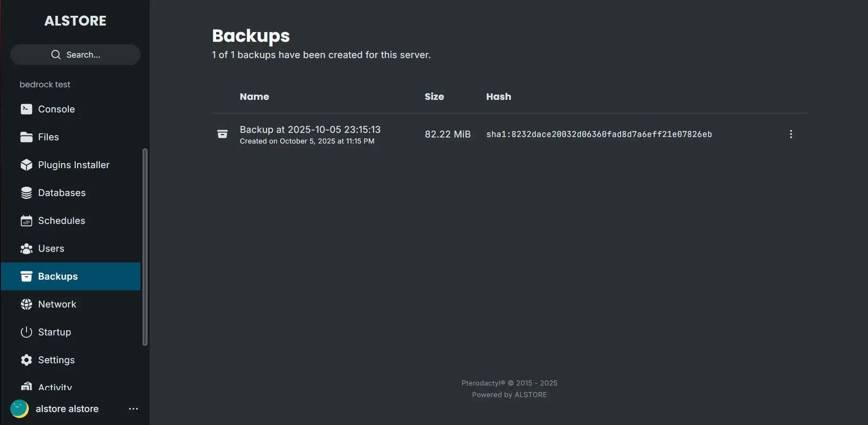Switch to the Activity section

click(54, 387)
